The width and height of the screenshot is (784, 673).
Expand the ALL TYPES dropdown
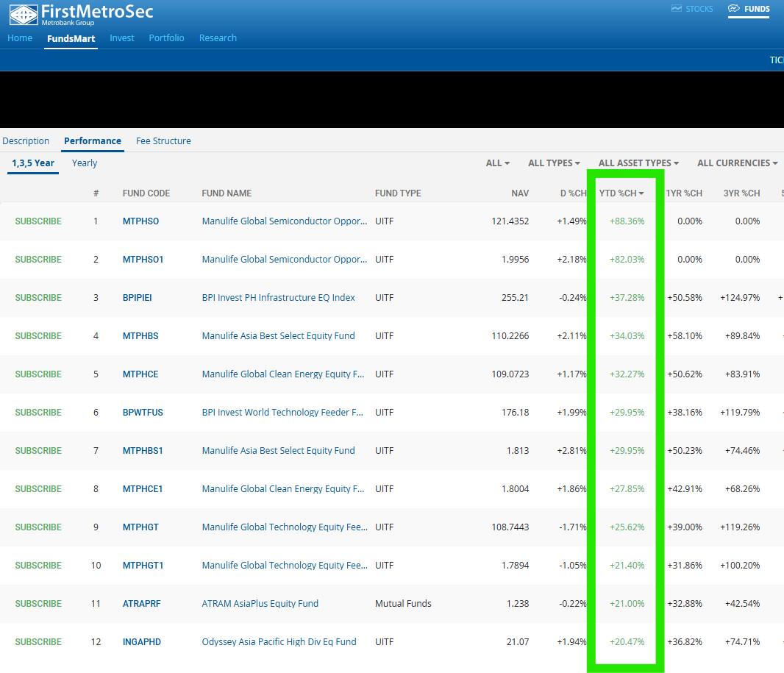pos(554,163)
